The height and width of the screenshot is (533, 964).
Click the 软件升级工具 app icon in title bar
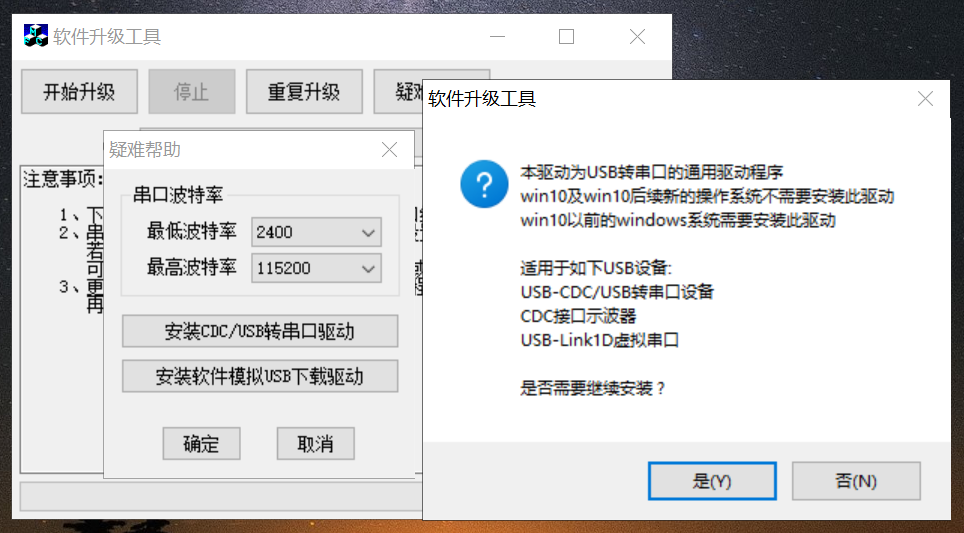[x=36, y=36]
